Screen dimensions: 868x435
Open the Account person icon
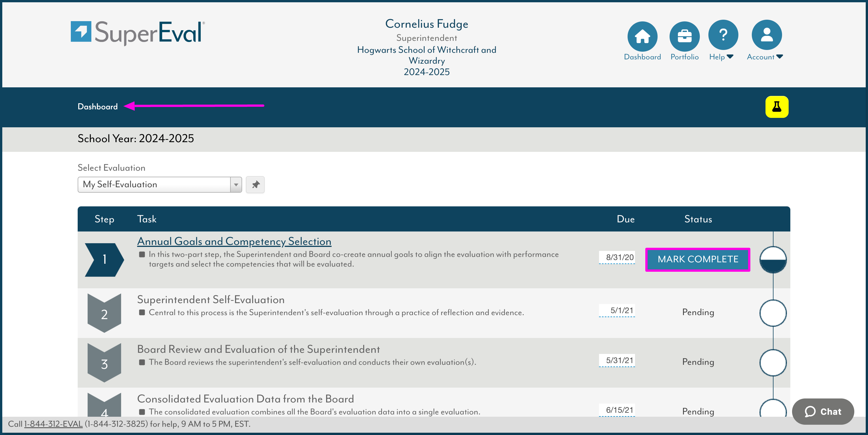point(767,34)
